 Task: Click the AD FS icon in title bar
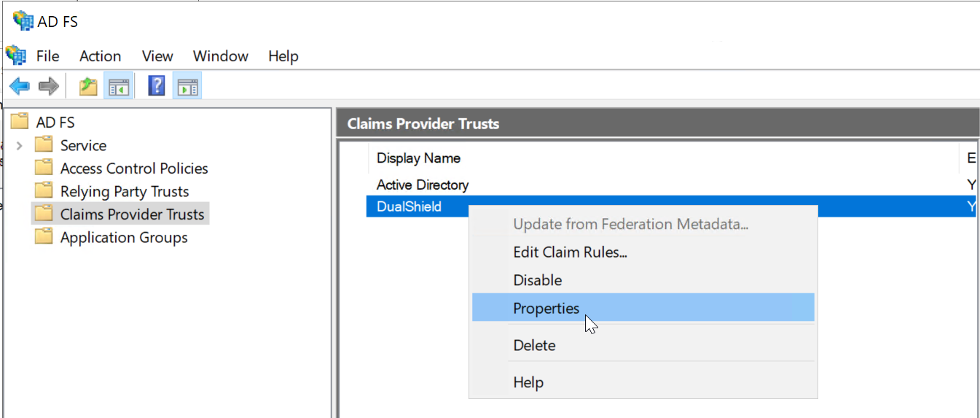click(x=23, y=20)
